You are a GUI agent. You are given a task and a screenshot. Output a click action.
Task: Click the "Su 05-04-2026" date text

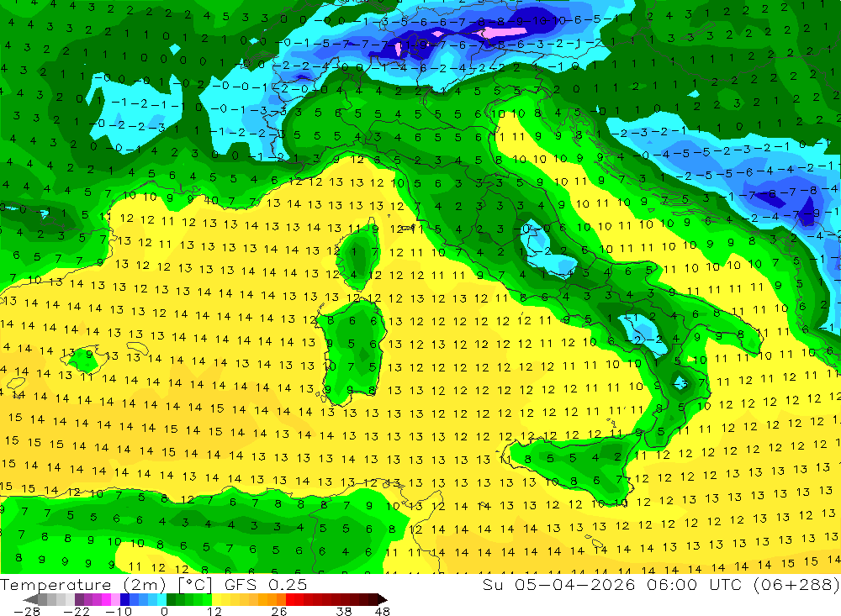561,584
